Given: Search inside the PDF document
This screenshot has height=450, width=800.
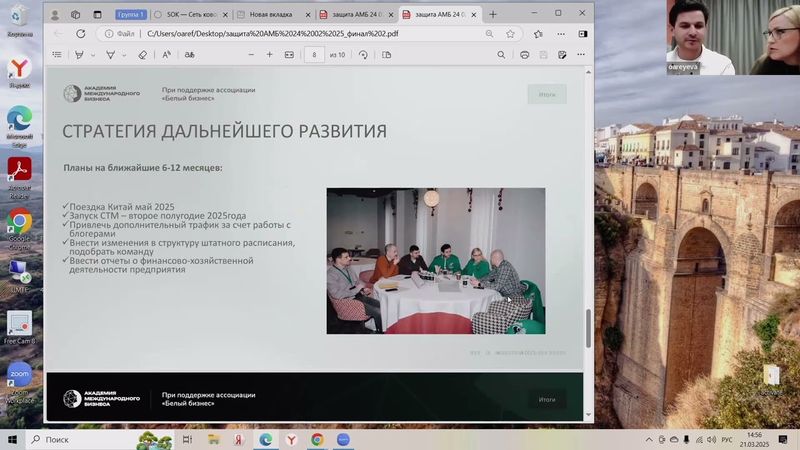Looking at the screenshot, I should pos(501,55).
